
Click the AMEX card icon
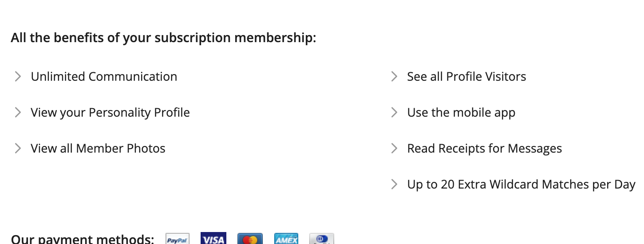[x=286, y=239]
